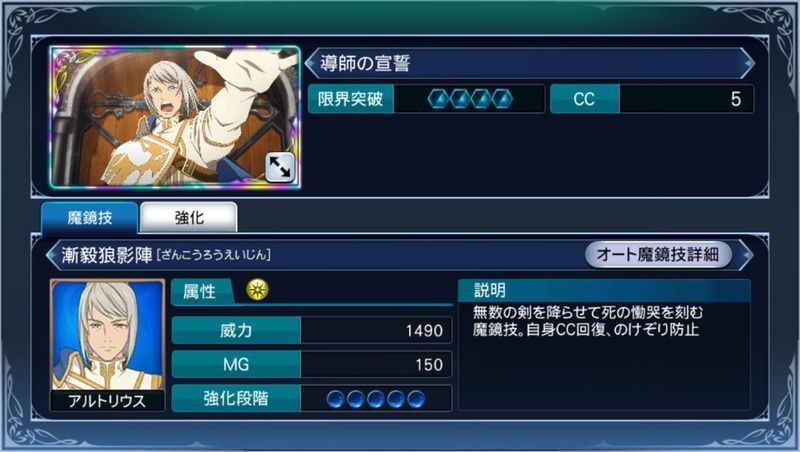
Task: Click right arrow next to オート魔鏡技詳細
Action: [745, 254]
